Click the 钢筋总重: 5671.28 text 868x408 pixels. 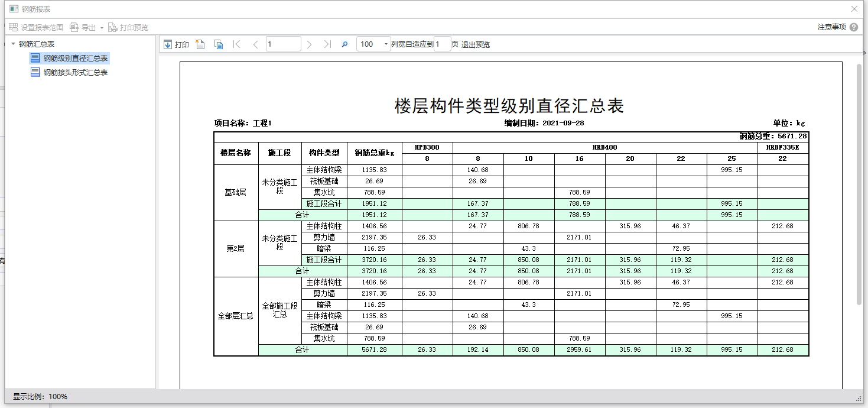[x=773, y=136]
